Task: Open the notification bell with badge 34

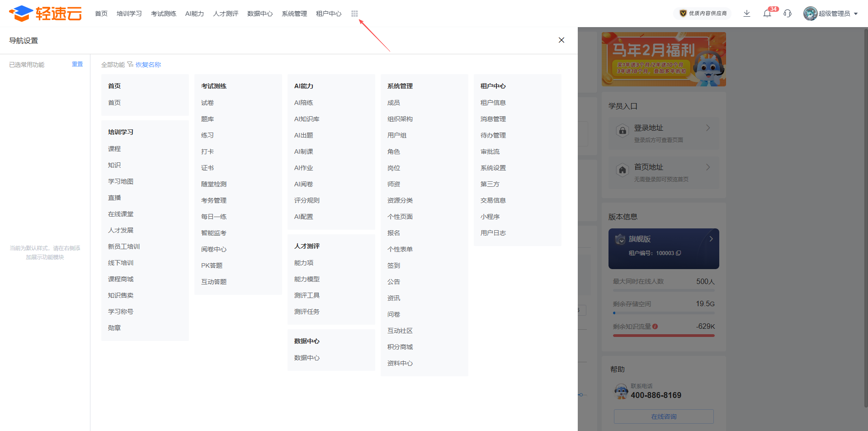Action: 767,14
